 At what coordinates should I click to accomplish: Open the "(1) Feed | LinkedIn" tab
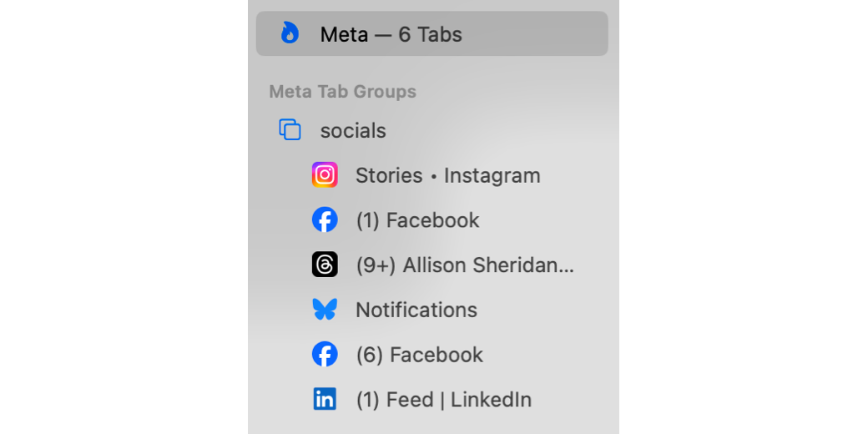pos(443,401)
